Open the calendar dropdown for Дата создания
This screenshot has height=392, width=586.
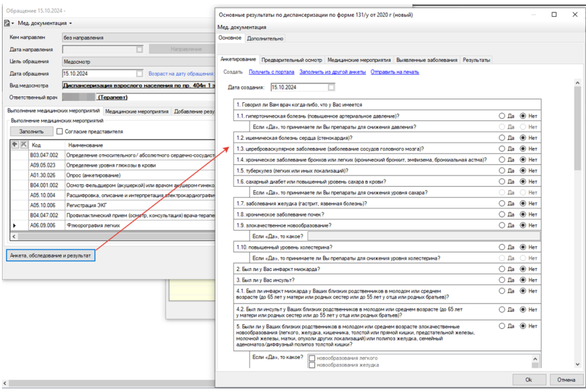331,87
